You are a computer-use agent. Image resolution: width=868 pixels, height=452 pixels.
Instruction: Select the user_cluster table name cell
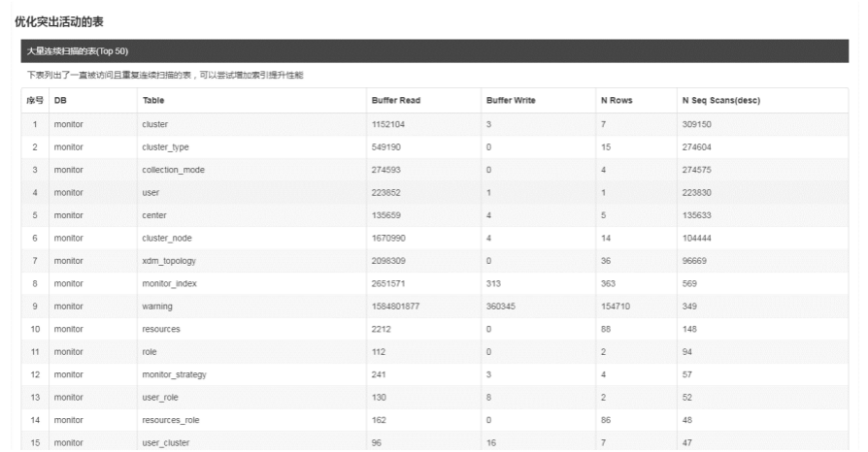click(165, 442)
